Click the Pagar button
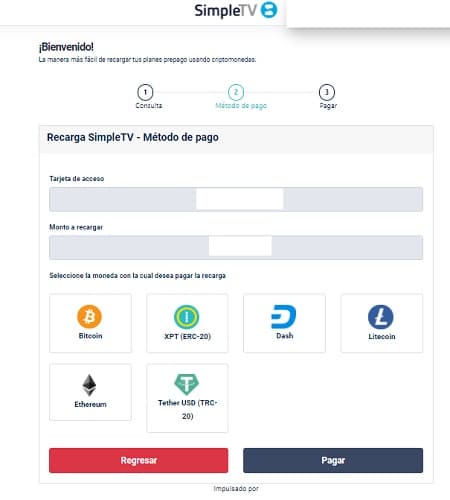 [x=333, y=460]
